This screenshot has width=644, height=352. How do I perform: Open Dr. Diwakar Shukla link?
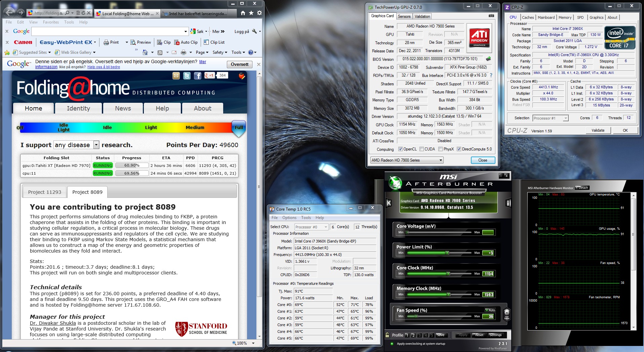[53, 323]
